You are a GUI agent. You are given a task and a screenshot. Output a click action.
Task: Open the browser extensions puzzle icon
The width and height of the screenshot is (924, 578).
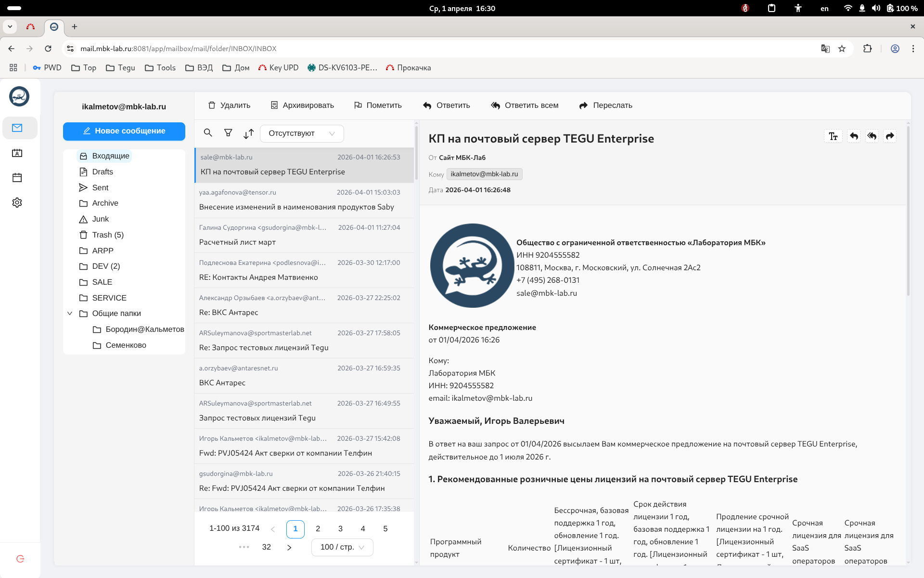pos(867,48)
